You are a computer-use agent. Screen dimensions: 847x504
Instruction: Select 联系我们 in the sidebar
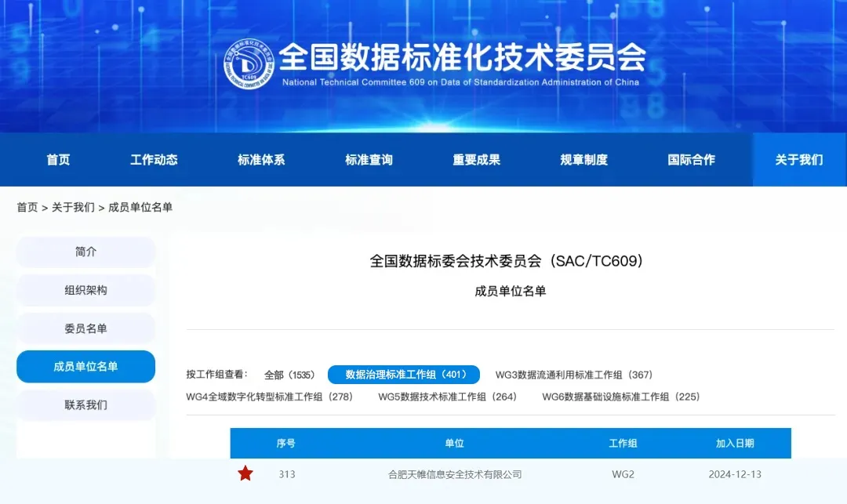point(85,405)
